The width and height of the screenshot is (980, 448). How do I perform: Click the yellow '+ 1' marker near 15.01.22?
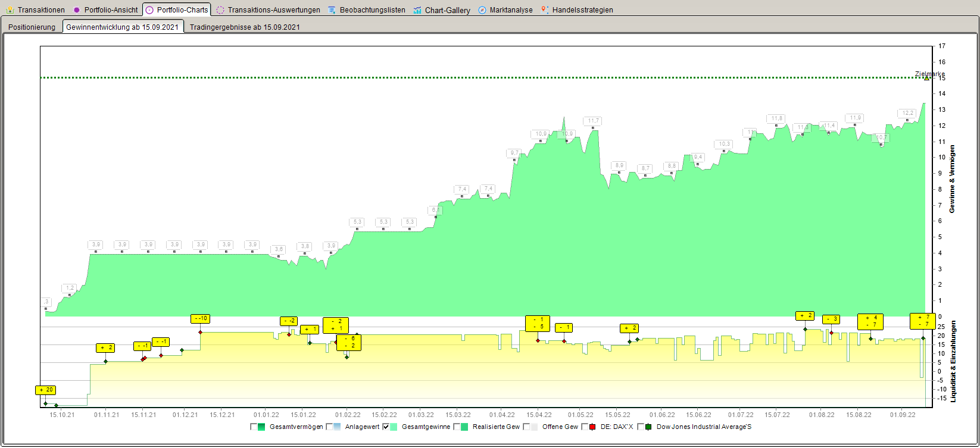pos(310,330)
